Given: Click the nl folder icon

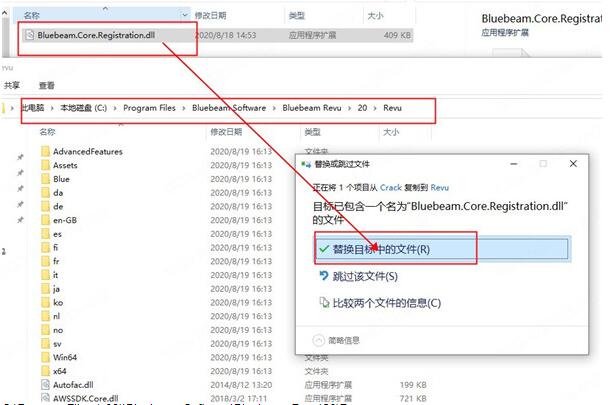Looking at the screenshot, I should click(45, 316).
